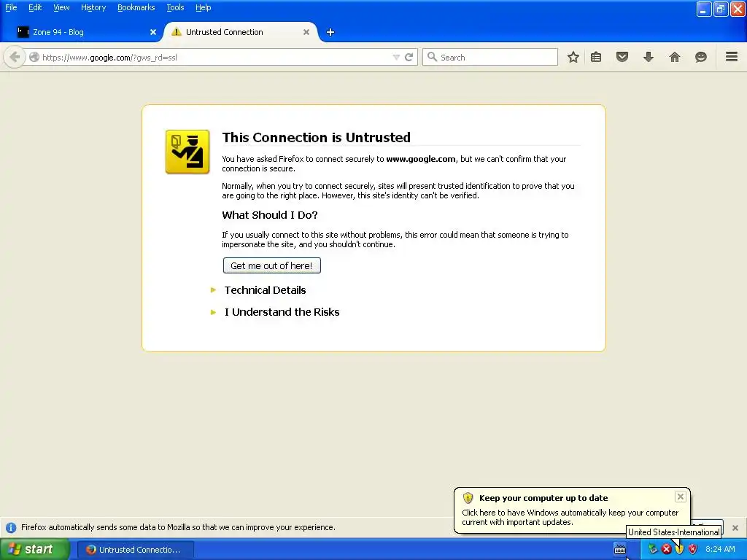Open the Downloads arrow icon

point(649,57)
